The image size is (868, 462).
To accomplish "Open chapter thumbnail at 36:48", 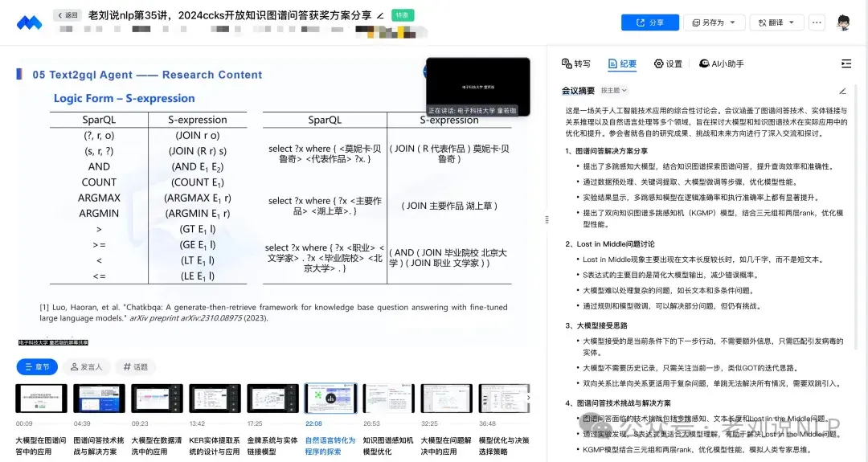I will [504, 399].
